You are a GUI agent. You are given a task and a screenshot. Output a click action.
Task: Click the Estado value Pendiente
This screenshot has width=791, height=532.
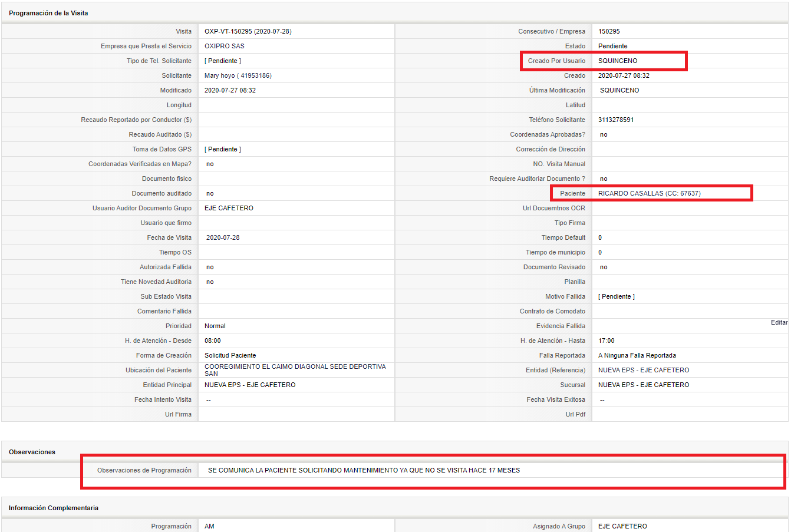tap(613, 46)
